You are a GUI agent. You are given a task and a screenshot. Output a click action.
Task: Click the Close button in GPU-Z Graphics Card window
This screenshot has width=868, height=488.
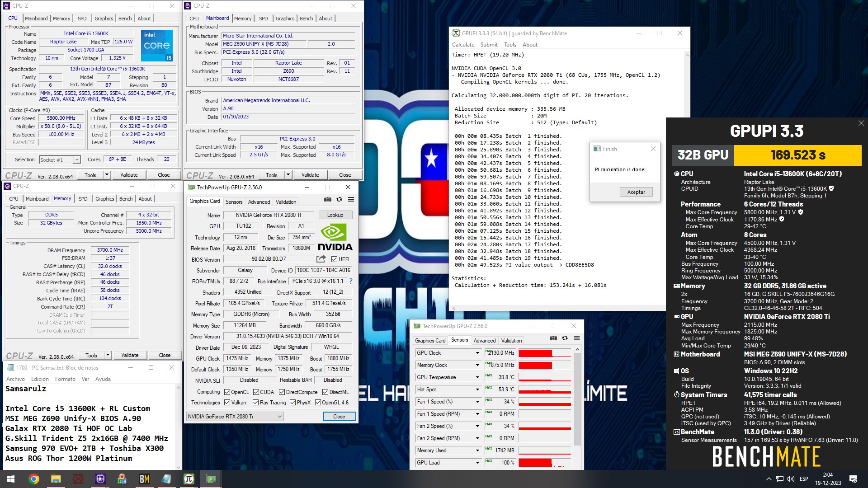pyautogui.click(x=339, y=417)
